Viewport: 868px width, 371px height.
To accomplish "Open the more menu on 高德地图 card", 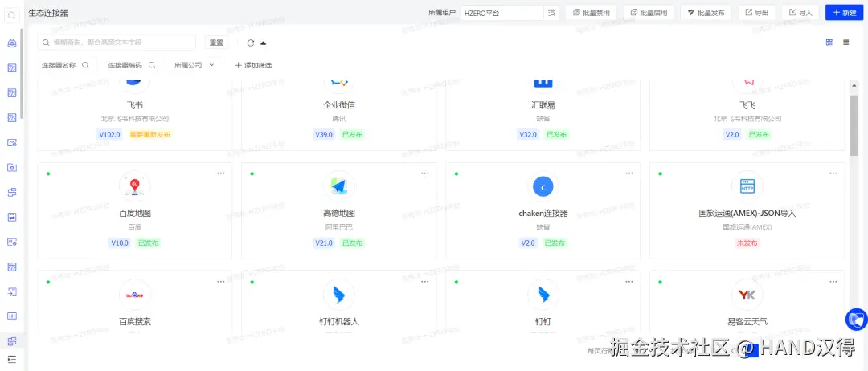I will [424, 173].
